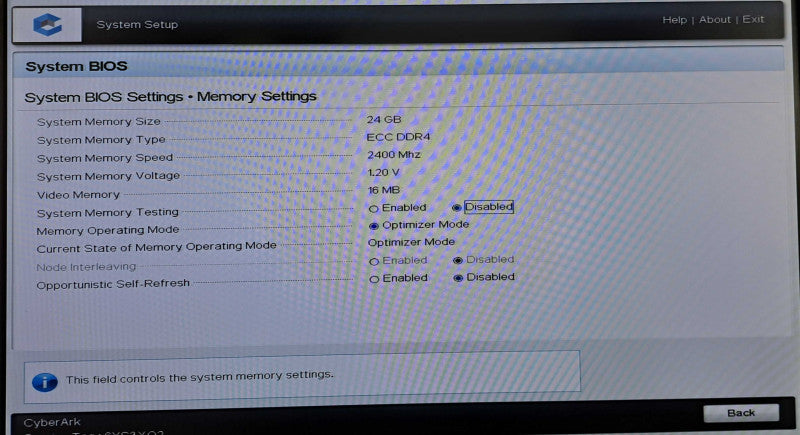Screen dimensions: 800x435
Task: Enable Opportunistic Self-Refresh
Action: (x=374, y=279)
